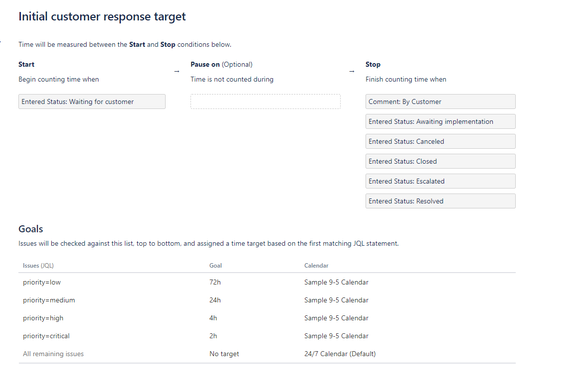
Task: Click the 24/7 Calendar (Default) entry
Action: tap(340, 354)
